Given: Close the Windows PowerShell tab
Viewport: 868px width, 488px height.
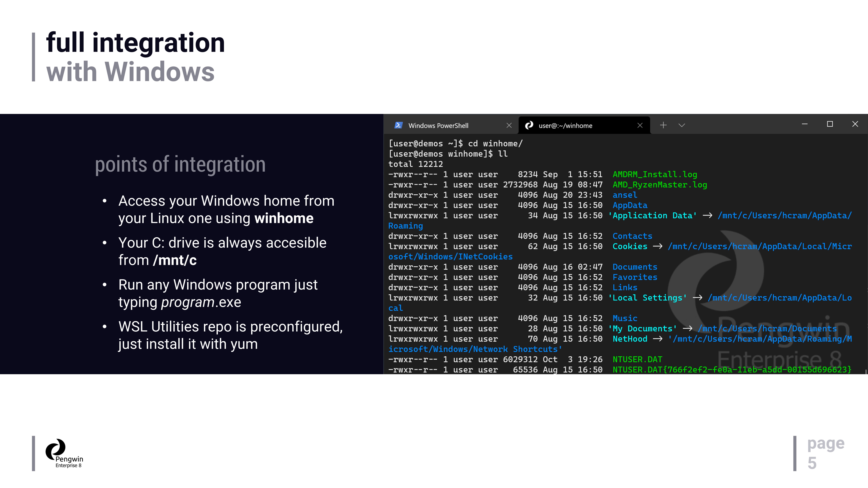Looking at the screenshot, I should coord(509,125).
